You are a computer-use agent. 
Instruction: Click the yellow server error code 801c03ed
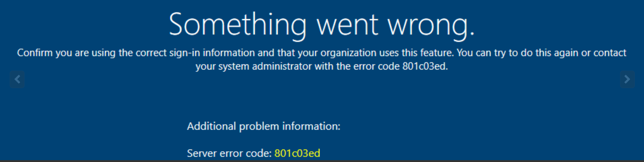pos(297,153)
